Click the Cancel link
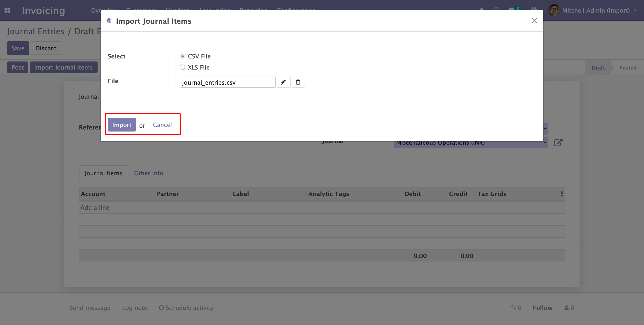Viewport: 644px width, 325px height. [162, 125]
